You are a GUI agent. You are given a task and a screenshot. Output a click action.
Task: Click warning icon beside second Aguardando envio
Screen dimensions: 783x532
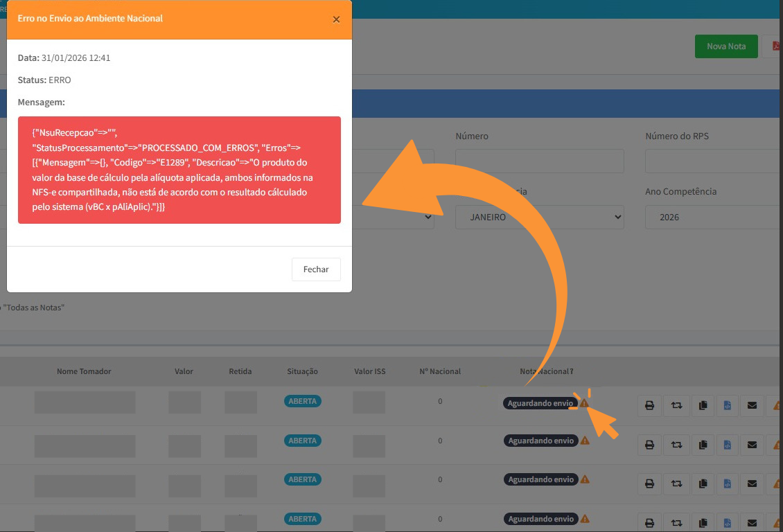585,441
